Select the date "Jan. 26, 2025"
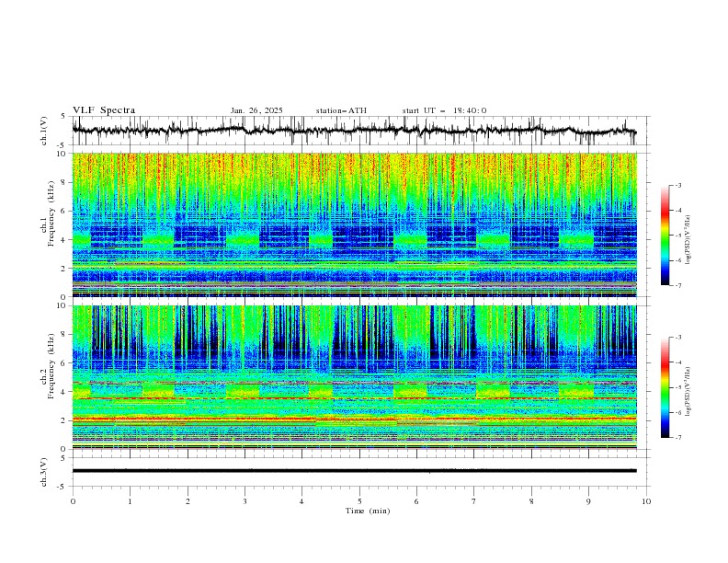The height and width of the screenshot is (563, 728). click(256, 110)
